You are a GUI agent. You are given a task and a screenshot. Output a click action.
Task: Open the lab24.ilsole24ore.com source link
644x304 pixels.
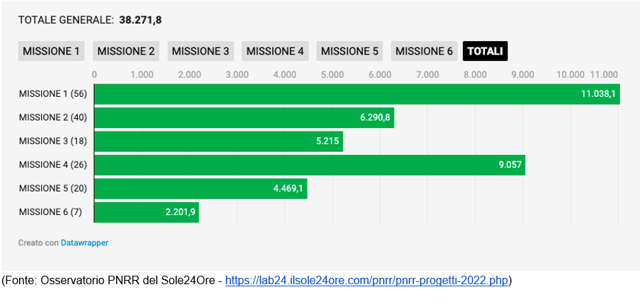pyautogui.click(x=367, y=281)
